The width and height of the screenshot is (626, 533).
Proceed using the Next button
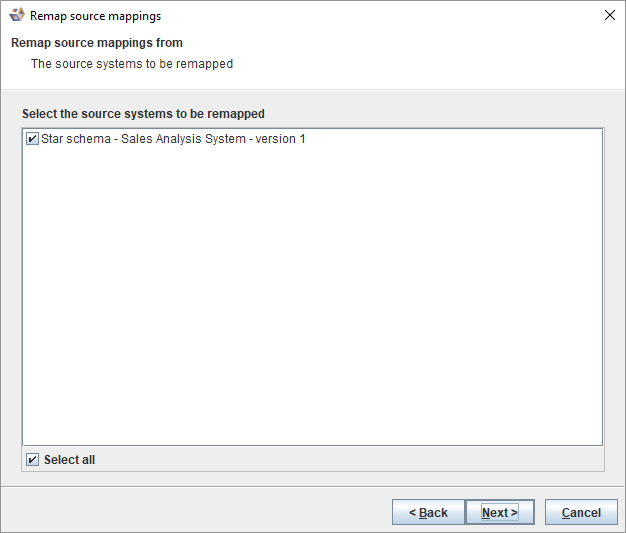(x=499, y=513)
